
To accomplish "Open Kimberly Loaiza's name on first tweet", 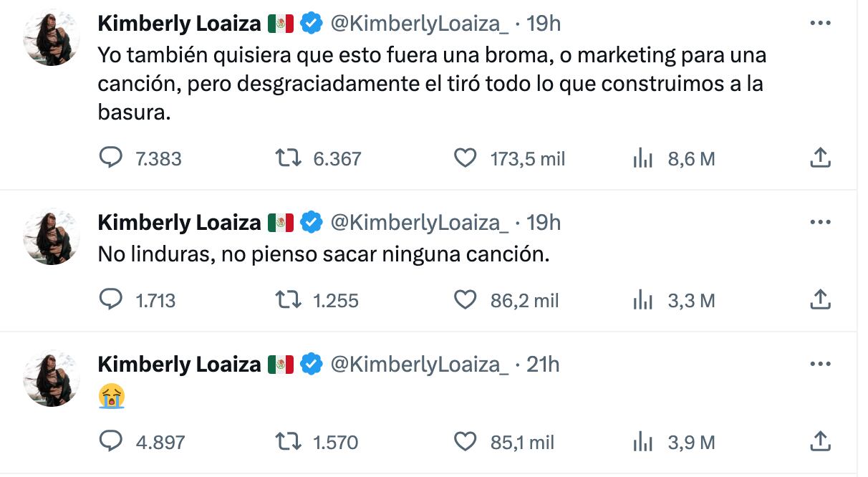I will (x=179, y=24).
